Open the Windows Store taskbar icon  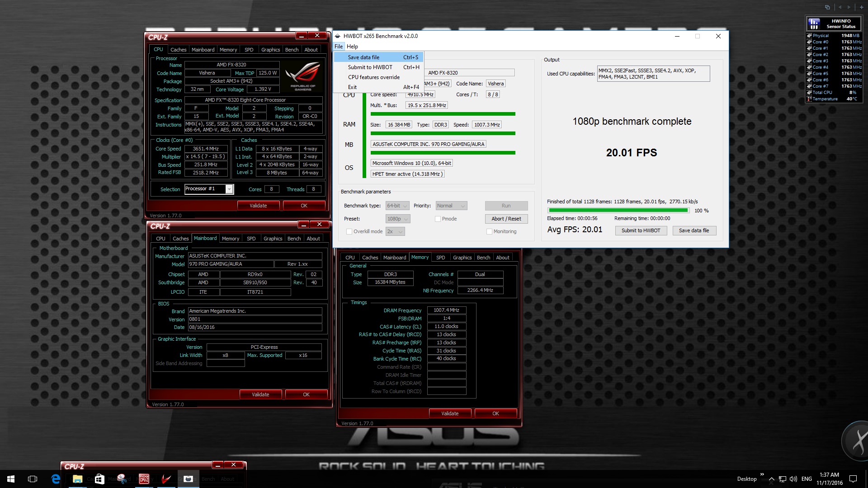point(99,479)
